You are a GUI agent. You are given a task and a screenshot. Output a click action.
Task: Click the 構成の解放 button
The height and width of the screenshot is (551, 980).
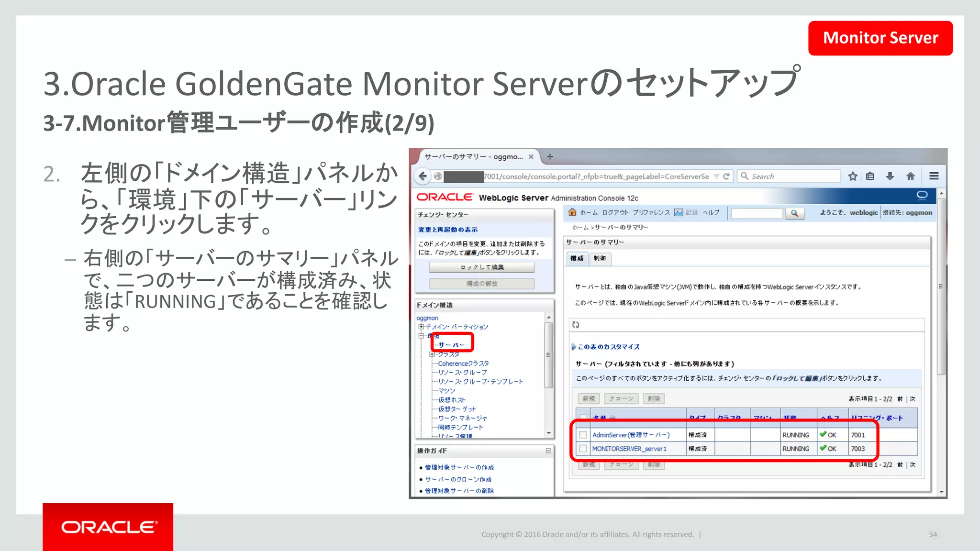click(482, 284)
